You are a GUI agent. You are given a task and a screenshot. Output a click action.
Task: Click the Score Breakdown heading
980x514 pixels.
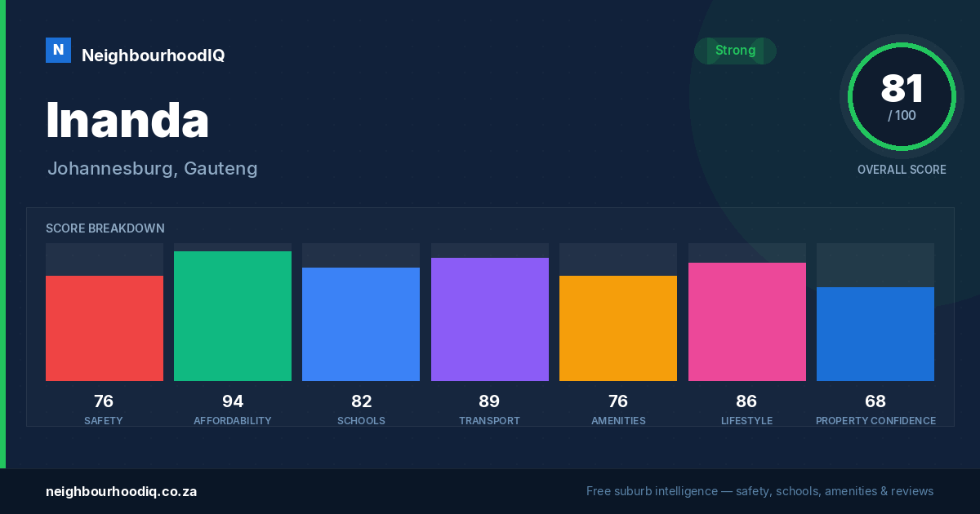click(x=105, y=228)
